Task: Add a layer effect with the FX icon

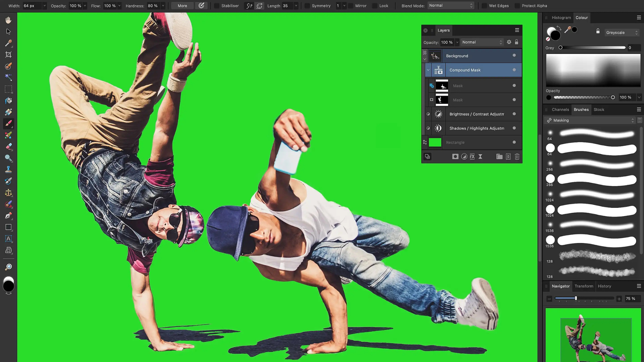Action: coord(472,157)
